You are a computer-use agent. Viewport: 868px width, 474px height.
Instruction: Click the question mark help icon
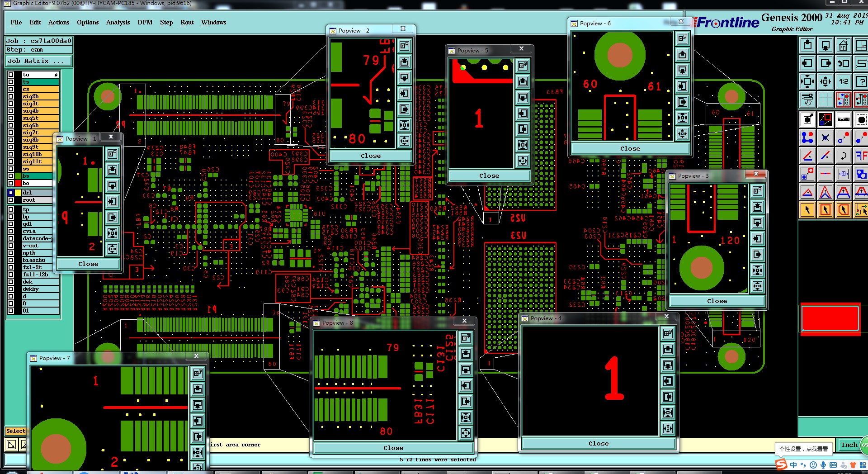tap(861, 81)
